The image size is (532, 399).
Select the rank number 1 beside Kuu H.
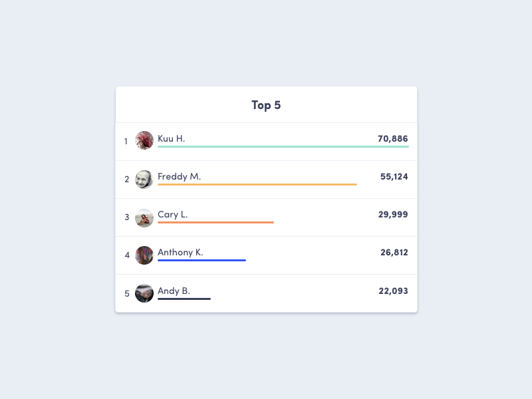point(127,141)
